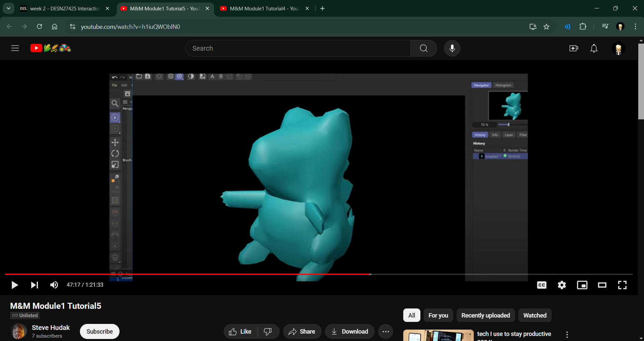Open the Perspective view selector in the app

[127, 108]
